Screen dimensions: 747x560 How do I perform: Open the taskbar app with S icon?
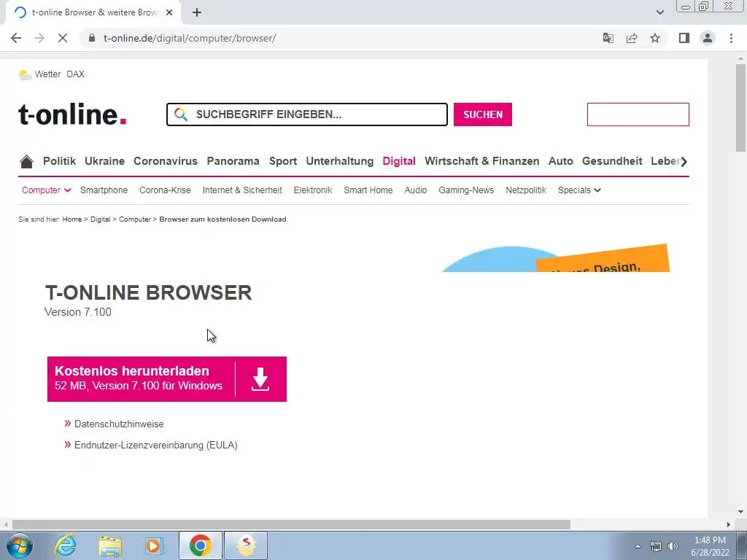[246, 545]
